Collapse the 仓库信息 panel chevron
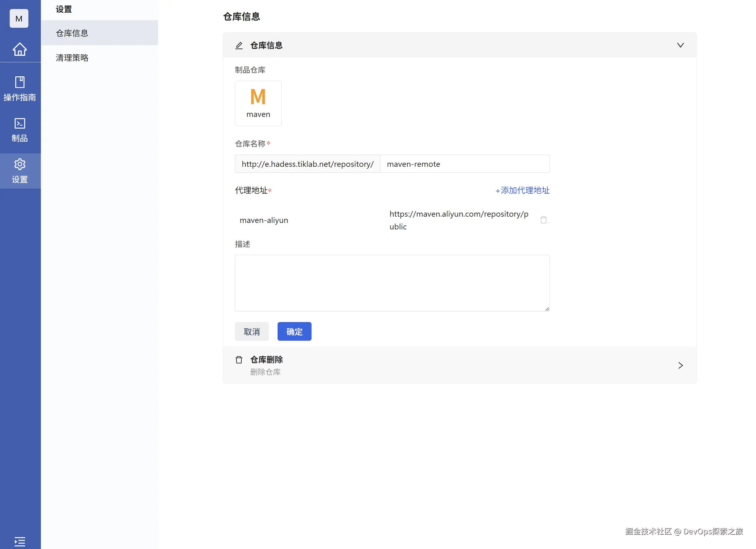 click(x=680, y=45)
